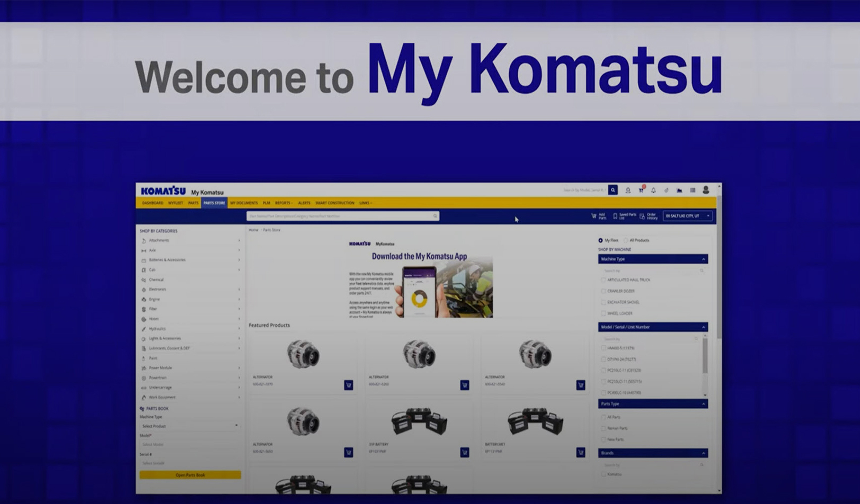Open the Alerts tab

point(304,203)
